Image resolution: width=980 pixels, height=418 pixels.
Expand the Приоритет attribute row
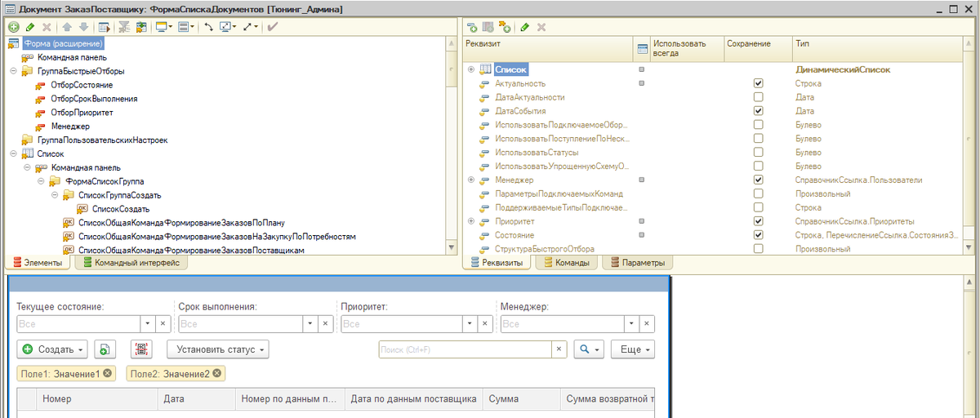pos(471,221)
